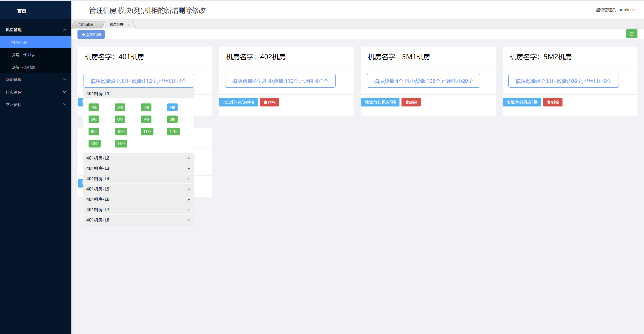Expand the 401机房-L8 row
644x334 pixels.
coord(139,220)
